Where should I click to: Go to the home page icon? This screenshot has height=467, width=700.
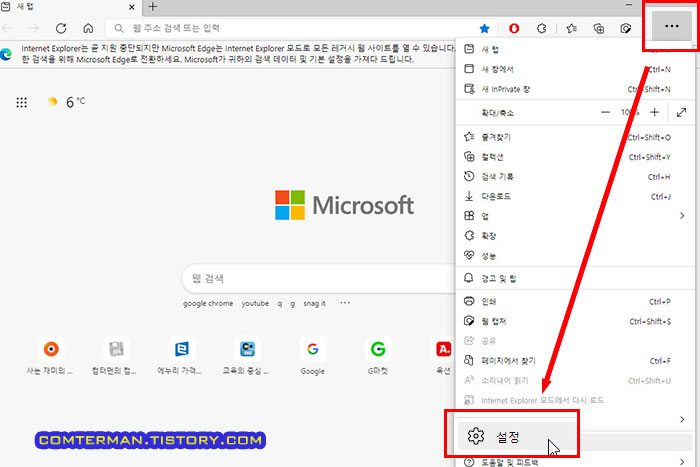click(x=88, y=28)
